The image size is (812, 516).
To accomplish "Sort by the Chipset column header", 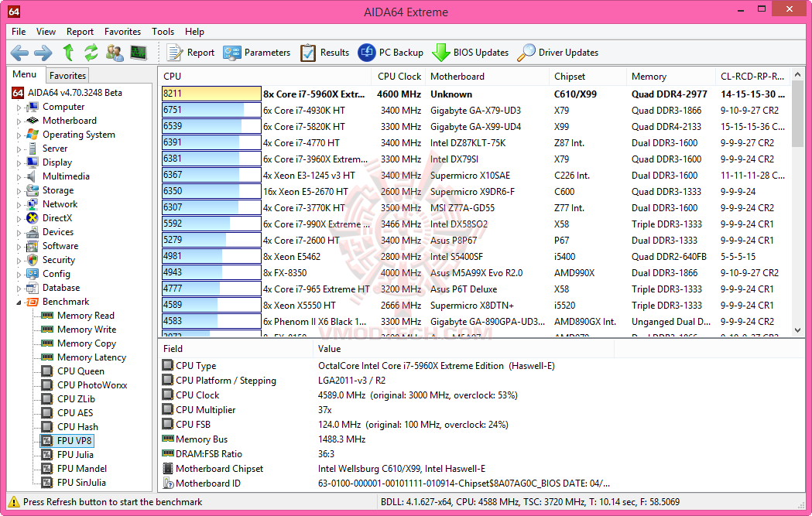I will click(x=588, y=77).
